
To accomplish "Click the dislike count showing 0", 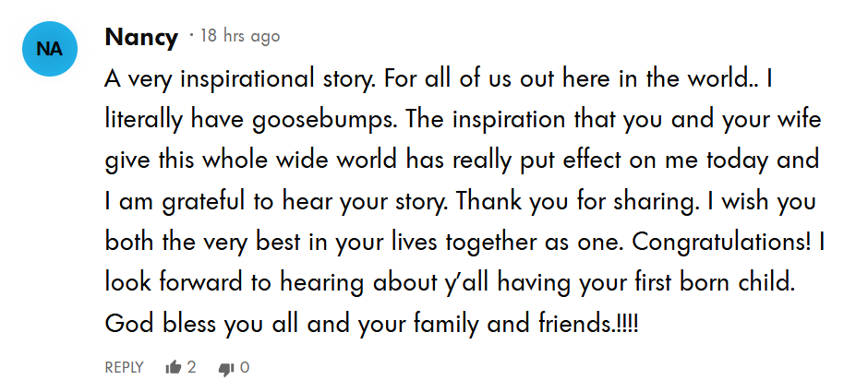I will pos(245,367).
